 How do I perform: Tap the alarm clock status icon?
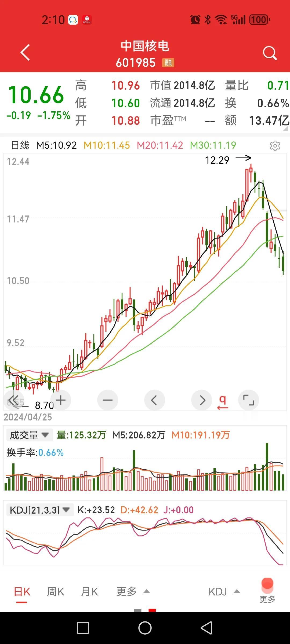pyautogui.click(x=195, y=20)
